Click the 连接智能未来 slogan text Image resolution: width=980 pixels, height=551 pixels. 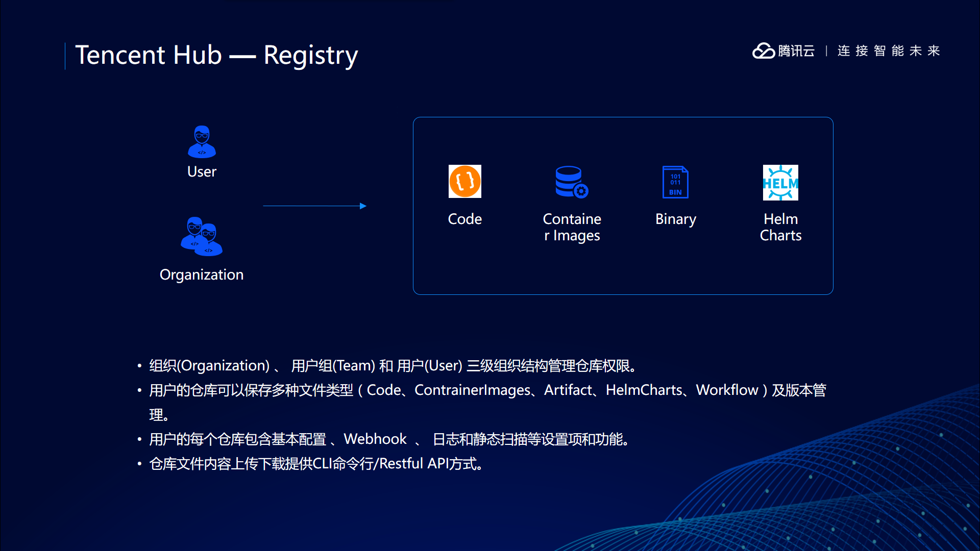tap(888, 51)
